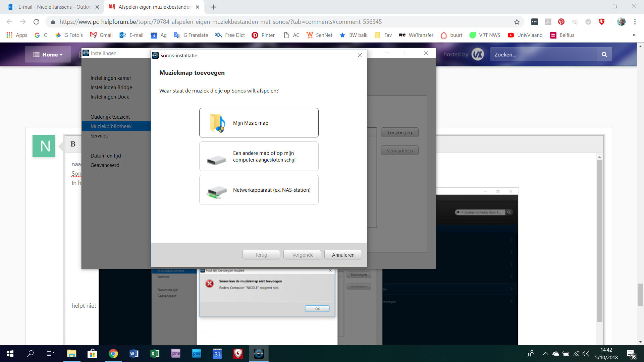Open the G Translate bookmark
The image size is (644, 362).
(x=191, y=35)
